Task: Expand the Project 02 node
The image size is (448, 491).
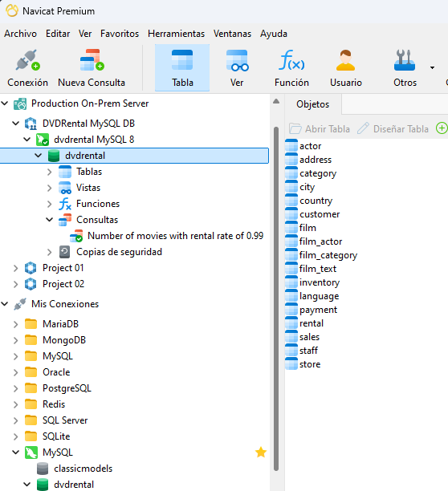Action: 16,284
